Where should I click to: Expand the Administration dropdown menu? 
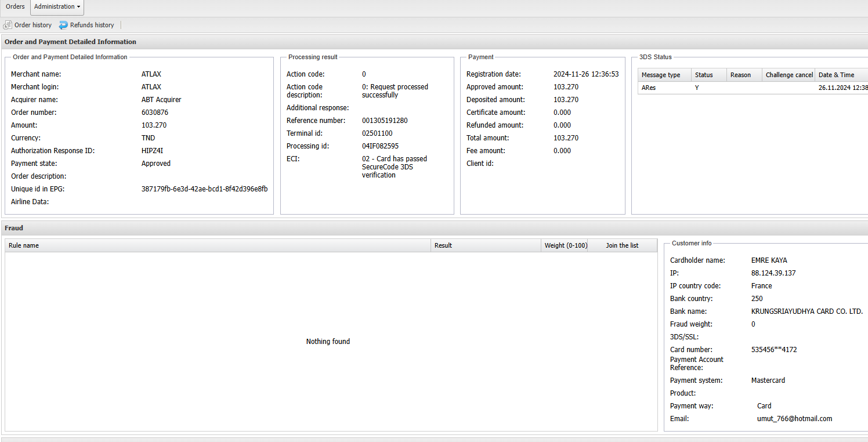[x=57, y=7]
